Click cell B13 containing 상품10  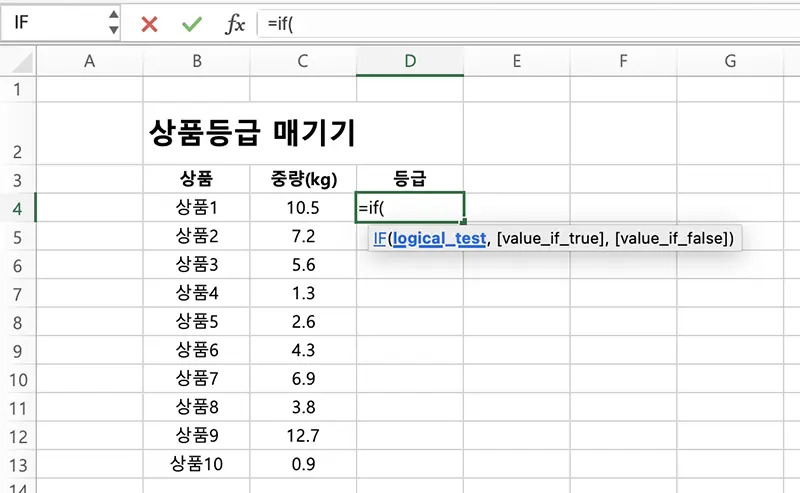196,464
